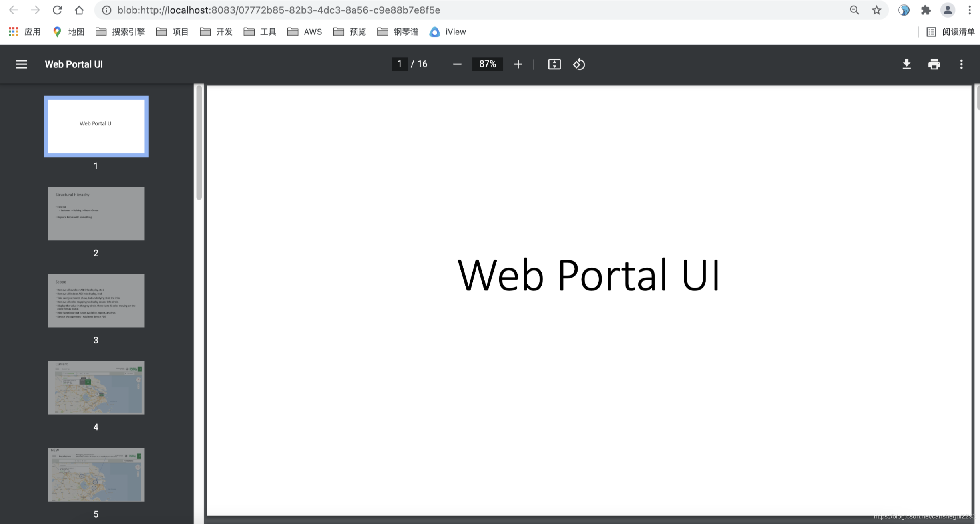View site information icon in address bar
This screenshot has width=980, height=524.
coord(106,10)
